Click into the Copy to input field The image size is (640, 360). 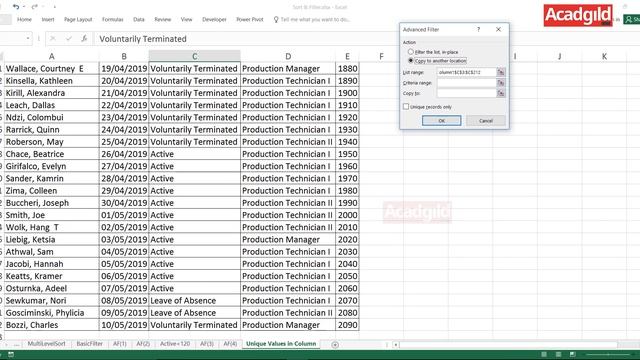tap(466, 93)
